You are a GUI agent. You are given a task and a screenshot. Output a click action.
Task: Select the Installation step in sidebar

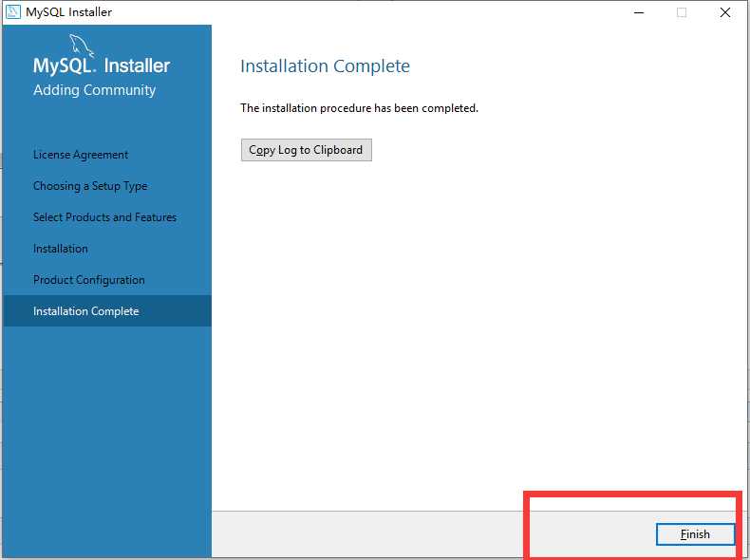click(x=60, y=249)
